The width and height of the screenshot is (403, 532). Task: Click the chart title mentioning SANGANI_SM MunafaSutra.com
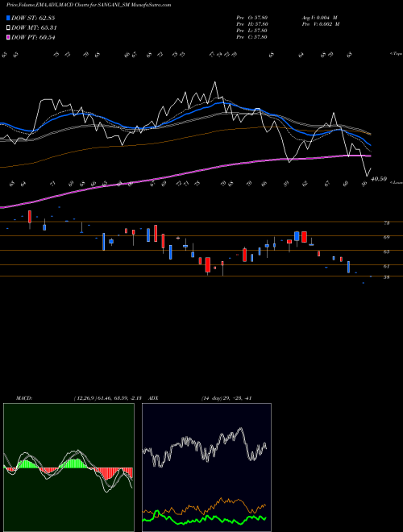click(x=89, y=5)
